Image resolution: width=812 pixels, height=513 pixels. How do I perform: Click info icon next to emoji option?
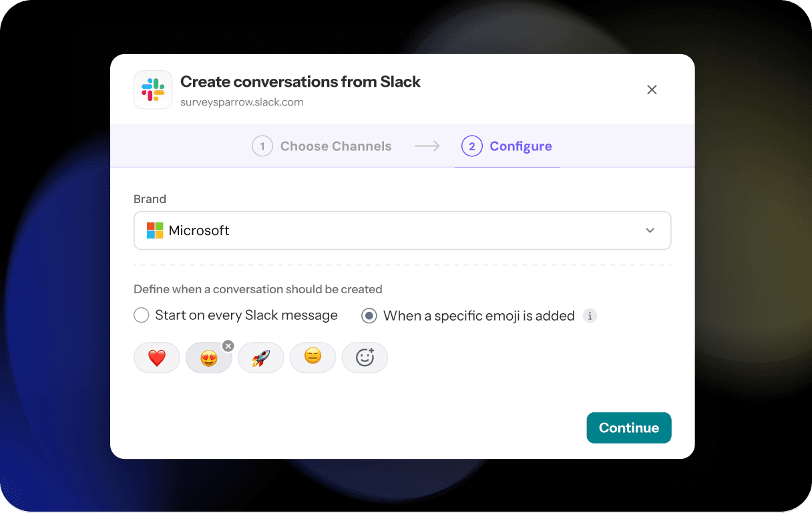point(590,316)
